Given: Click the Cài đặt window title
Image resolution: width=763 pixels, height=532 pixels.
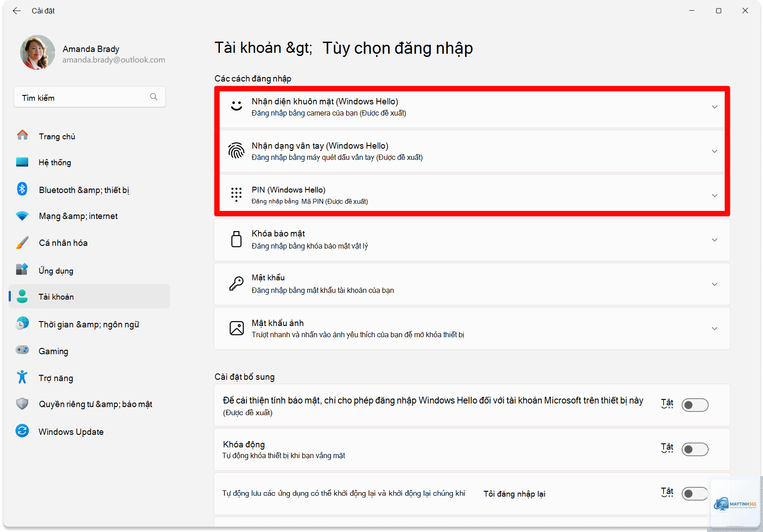Looking at the screenshot, I should click(x=43, y=11).
